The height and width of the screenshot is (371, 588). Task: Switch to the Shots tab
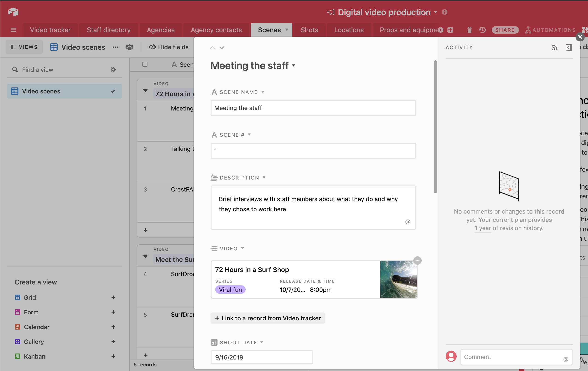(x=309, y=30)
